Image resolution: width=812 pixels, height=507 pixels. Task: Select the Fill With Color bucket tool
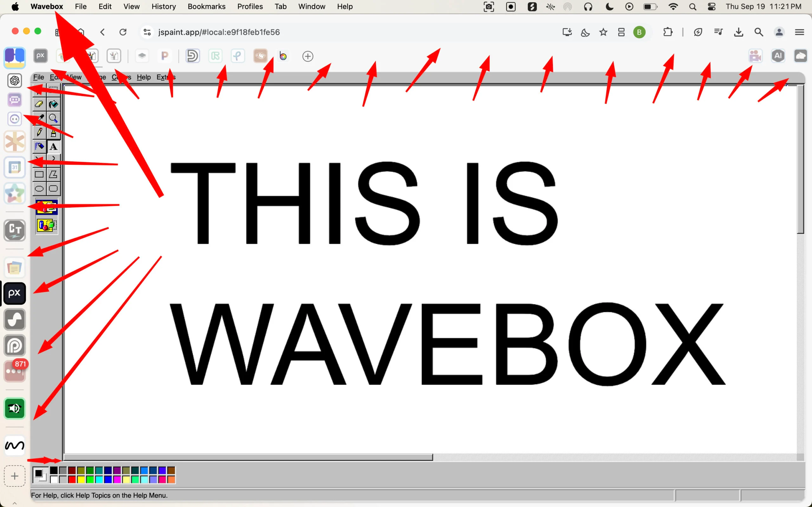(x=53, y=104)
